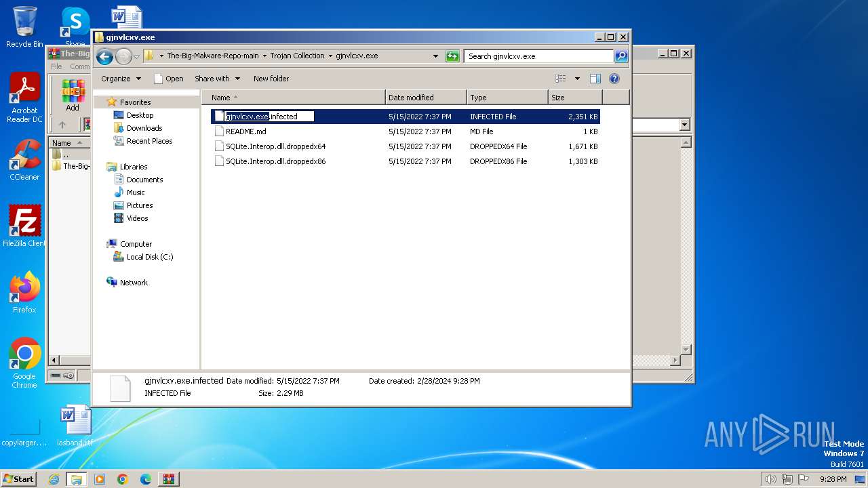Sort by the Name column header
Screen dimensions: 868x488
click(x=293, y=98)
